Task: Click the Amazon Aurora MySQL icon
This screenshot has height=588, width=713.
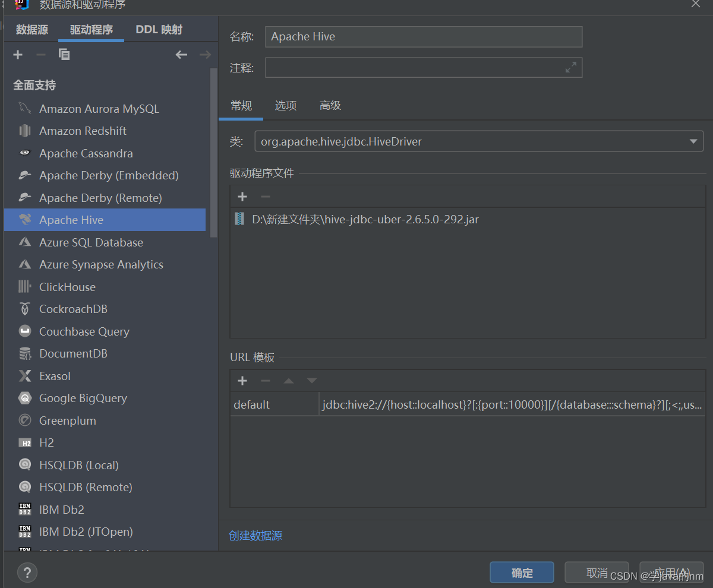Action: [24, 109]
